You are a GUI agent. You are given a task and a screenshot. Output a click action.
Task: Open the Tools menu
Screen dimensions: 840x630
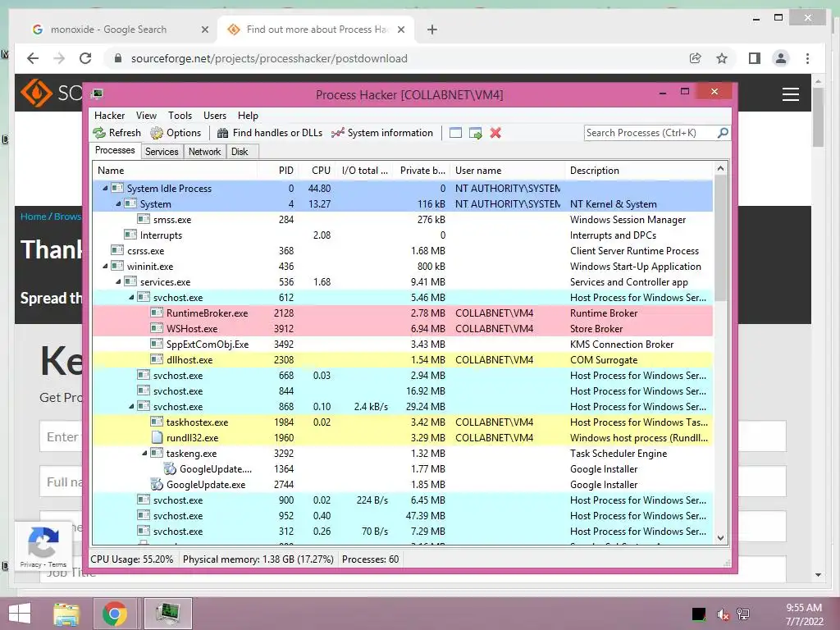click(180, 116)
